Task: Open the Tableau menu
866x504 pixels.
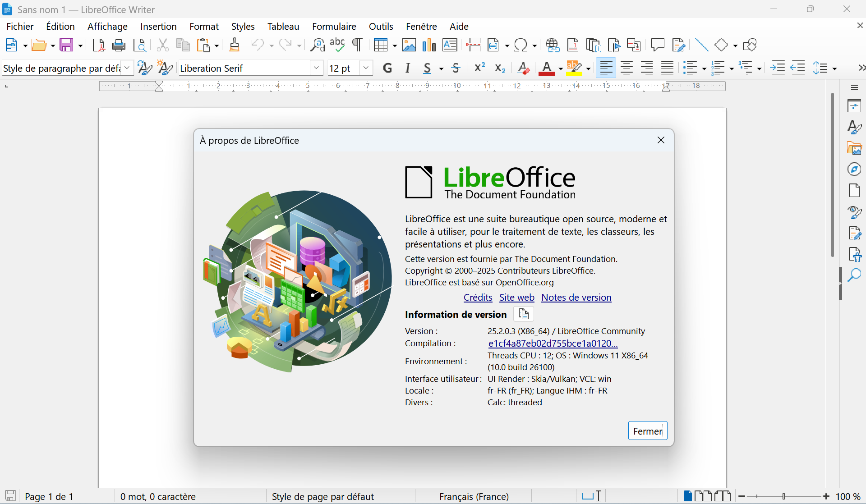Action: pos(283,26)
